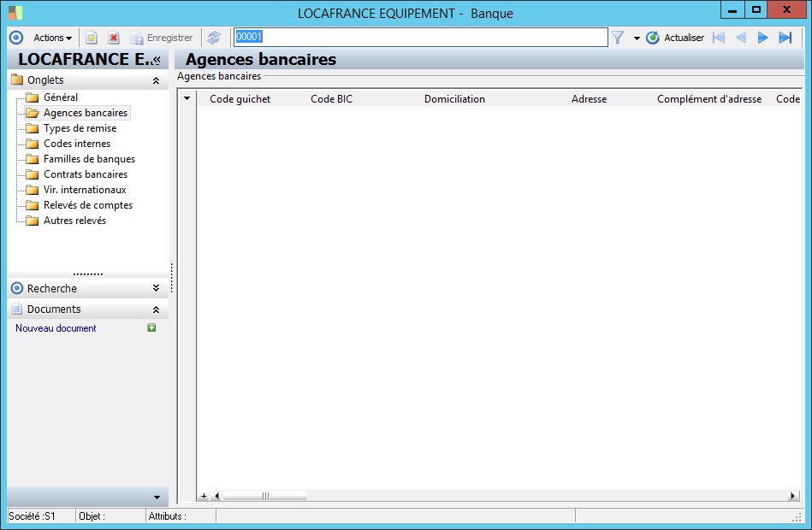This screenshot has height=530, width=812.
Task: Open the Général tab folder
Action: coord(61,97)
